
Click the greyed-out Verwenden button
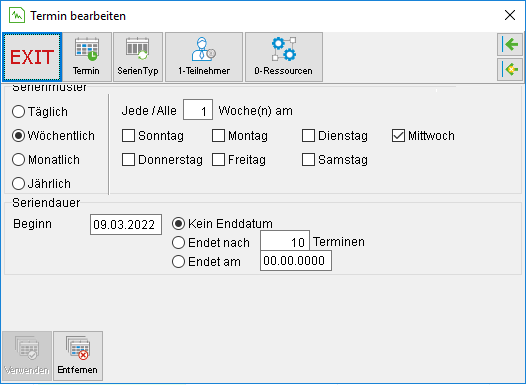click(x=27, y=356)
